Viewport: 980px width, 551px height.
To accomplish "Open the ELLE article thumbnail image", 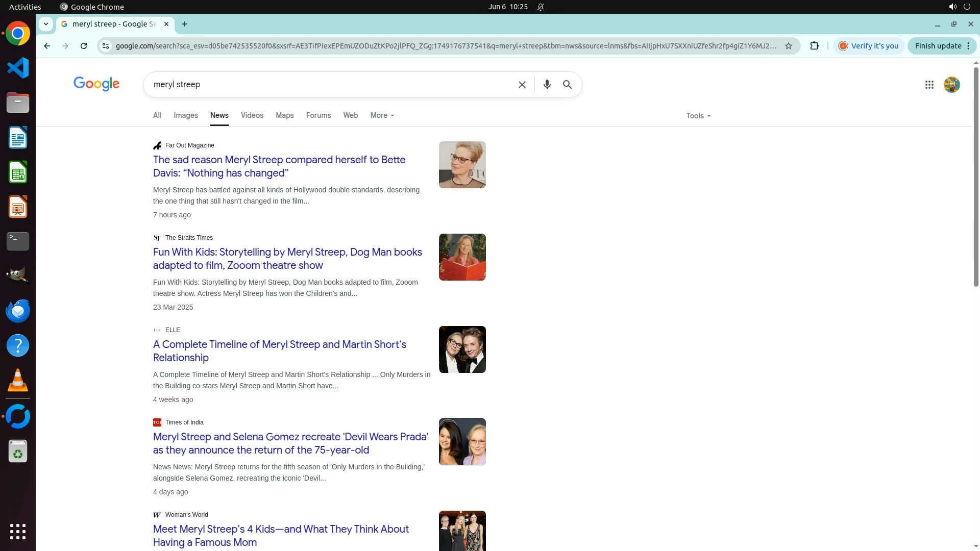I will [462, 349].
